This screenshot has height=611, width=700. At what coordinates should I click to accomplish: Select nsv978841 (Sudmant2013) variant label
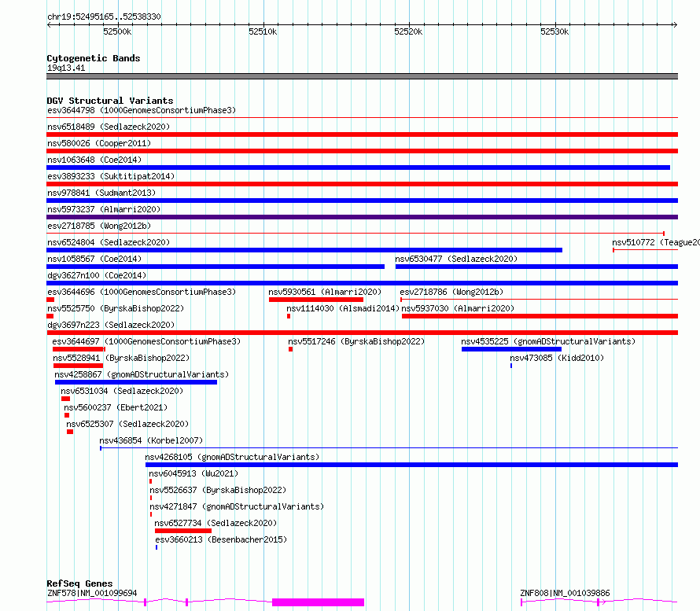pos(101,193)
